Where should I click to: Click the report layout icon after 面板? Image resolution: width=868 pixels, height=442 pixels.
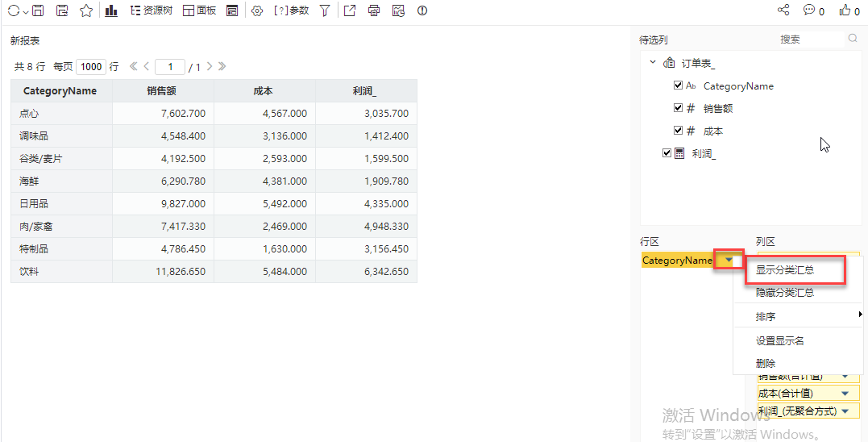[232, 10]
